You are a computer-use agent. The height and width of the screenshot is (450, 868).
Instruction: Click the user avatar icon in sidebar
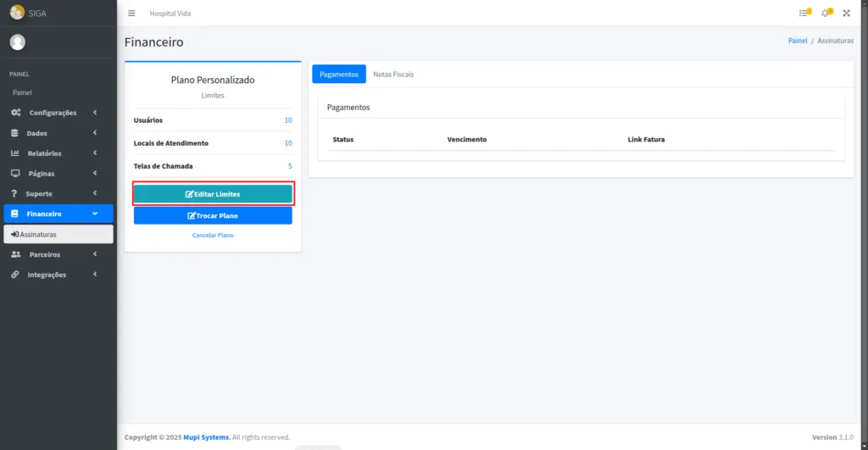[x=18, y=42]
